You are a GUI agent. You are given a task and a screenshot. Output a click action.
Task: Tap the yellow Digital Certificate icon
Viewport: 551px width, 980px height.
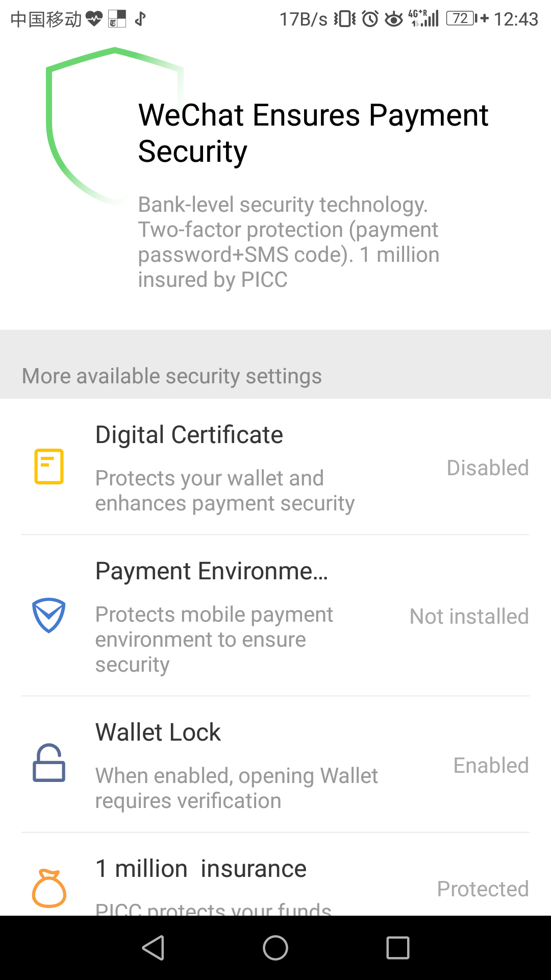(x=49, y=466)
